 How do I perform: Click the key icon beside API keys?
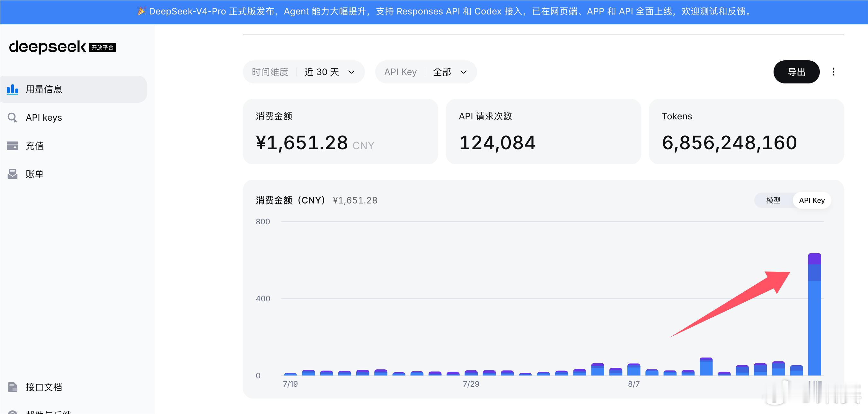pos(13,117)
